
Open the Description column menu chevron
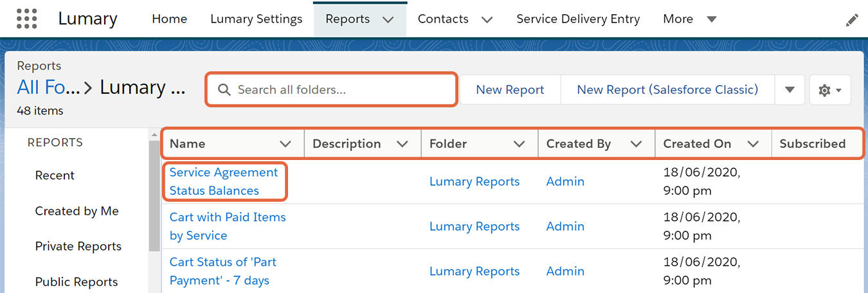pyautogui.click(x=402, y=144)
